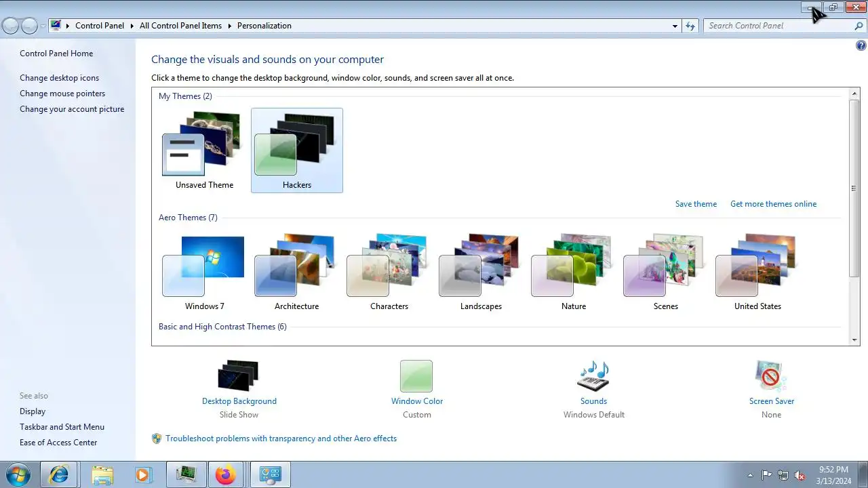Apply the United States theme

757,271
